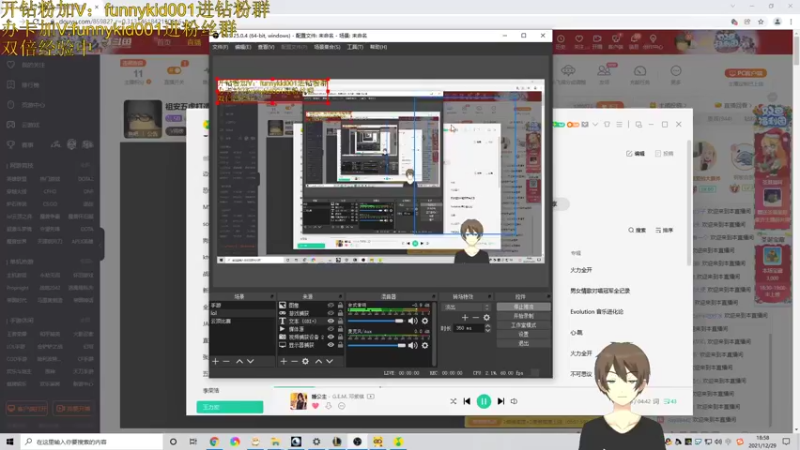
Task: Move scene down in Scenes panel
Action: click(x=251, y=361)
